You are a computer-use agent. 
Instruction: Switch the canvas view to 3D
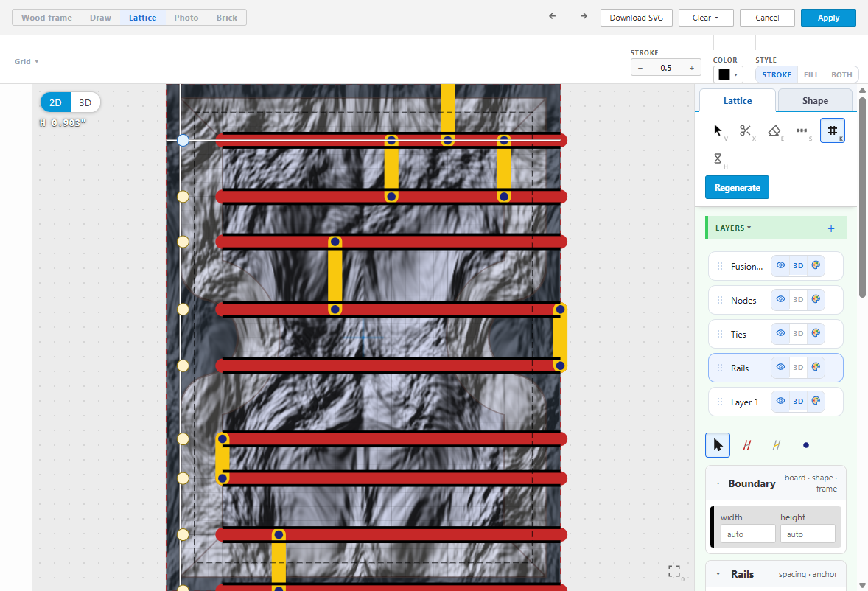(x=85, y=102)
